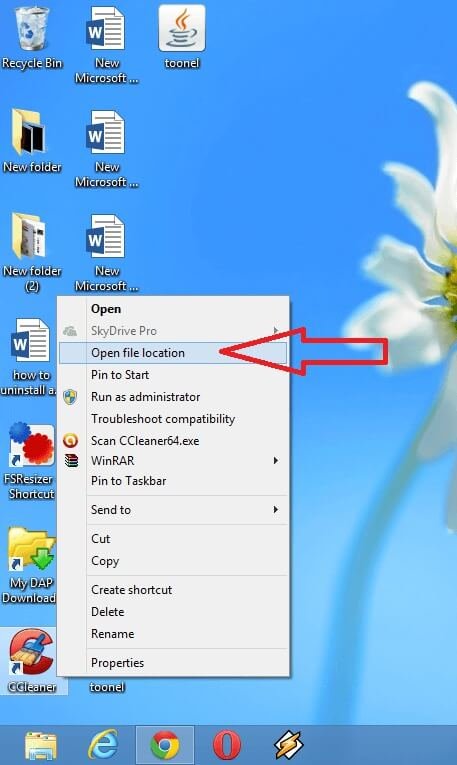Image resolution: width=457 pixels, height=765 pixels.
Task: Open Winamp from the taskbar
Action: (289, 745)
